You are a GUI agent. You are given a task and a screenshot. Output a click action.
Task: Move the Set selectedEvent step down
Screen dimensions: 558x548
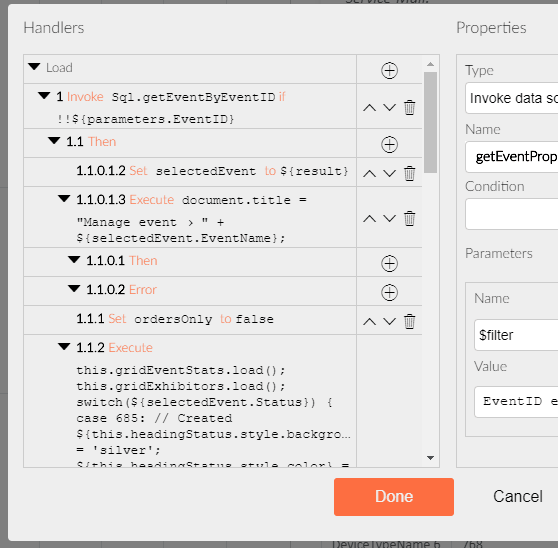(389, 173)
